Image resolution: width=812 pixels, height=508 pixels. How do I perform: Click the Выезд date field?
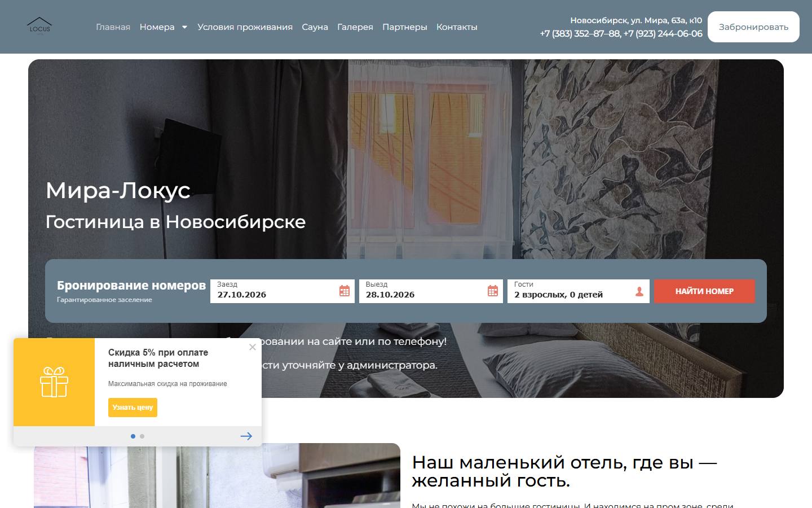pyautogui.click(x=431, y=291)
